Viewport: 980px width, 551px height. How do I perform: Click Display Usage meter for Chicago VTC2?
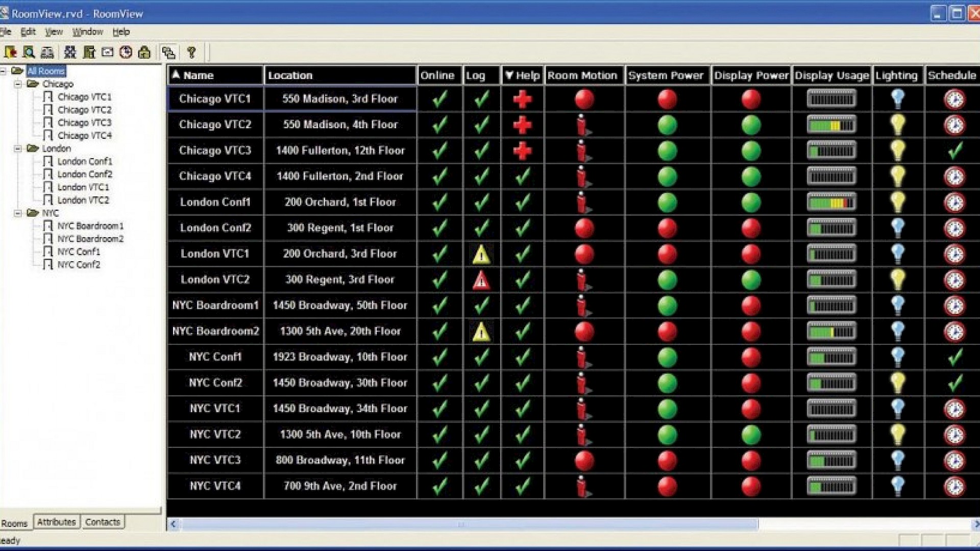click(831, 125)
